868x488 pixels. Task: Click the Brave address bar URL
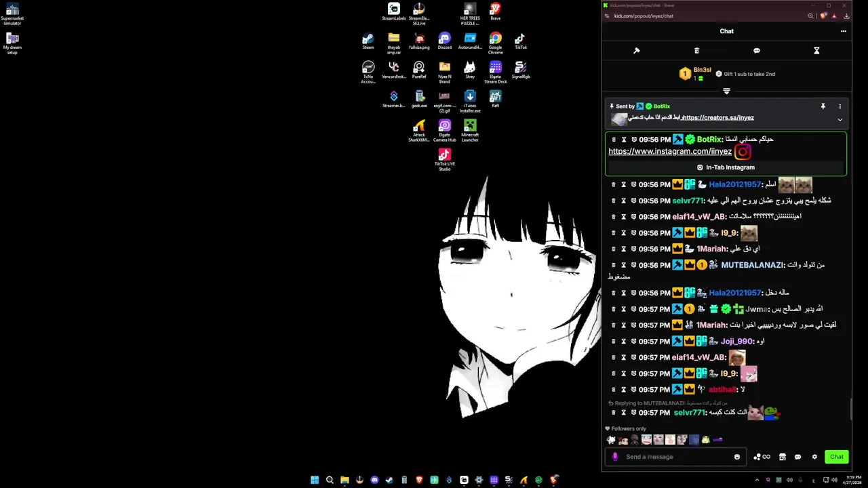pyautogui.click(x=644, y=16)
